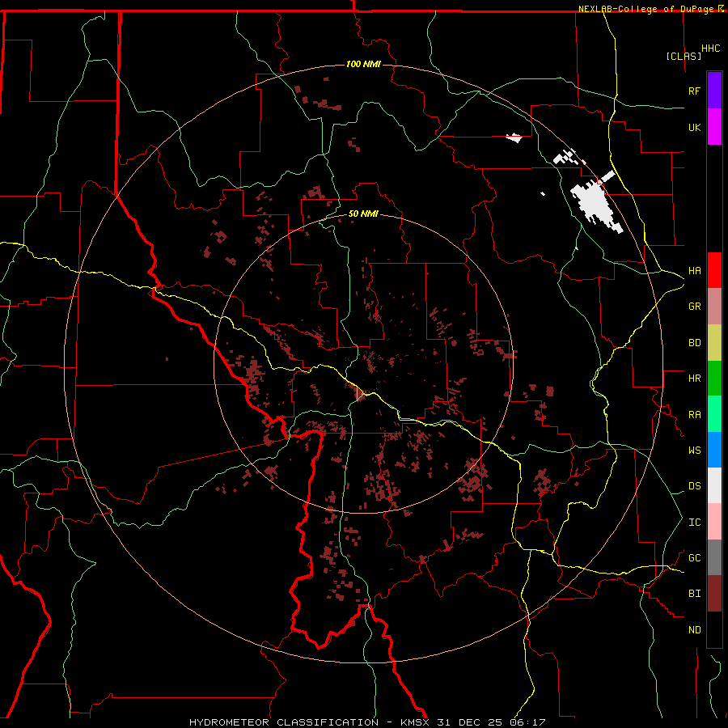Click the HA red legend swatch
The width and height of the screenshot is (728, 728).
point(714,270)
